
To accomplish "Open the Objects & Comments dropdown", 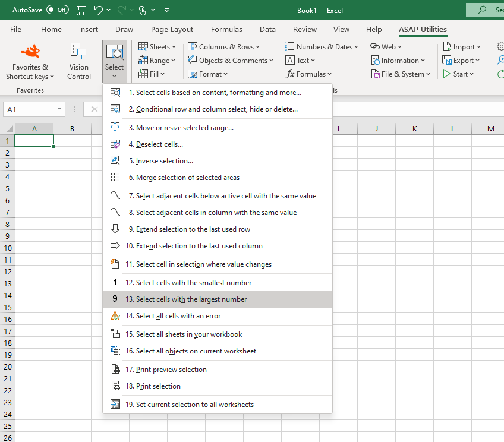I will [x=231, y=61].
